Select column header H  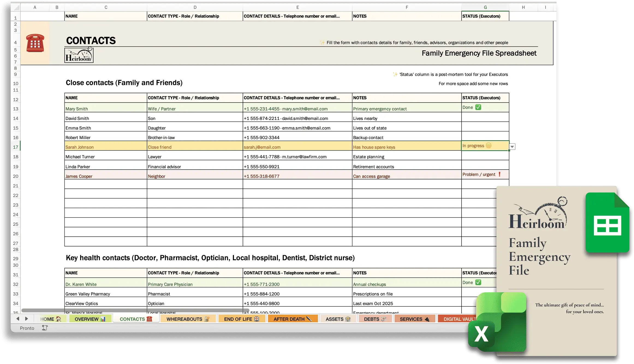coord(523,7)
